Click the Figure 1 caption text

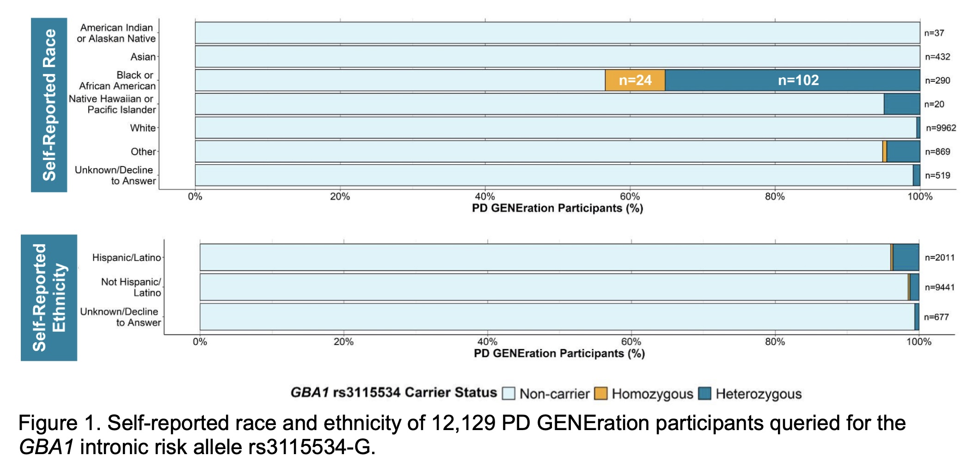point(462,435)
